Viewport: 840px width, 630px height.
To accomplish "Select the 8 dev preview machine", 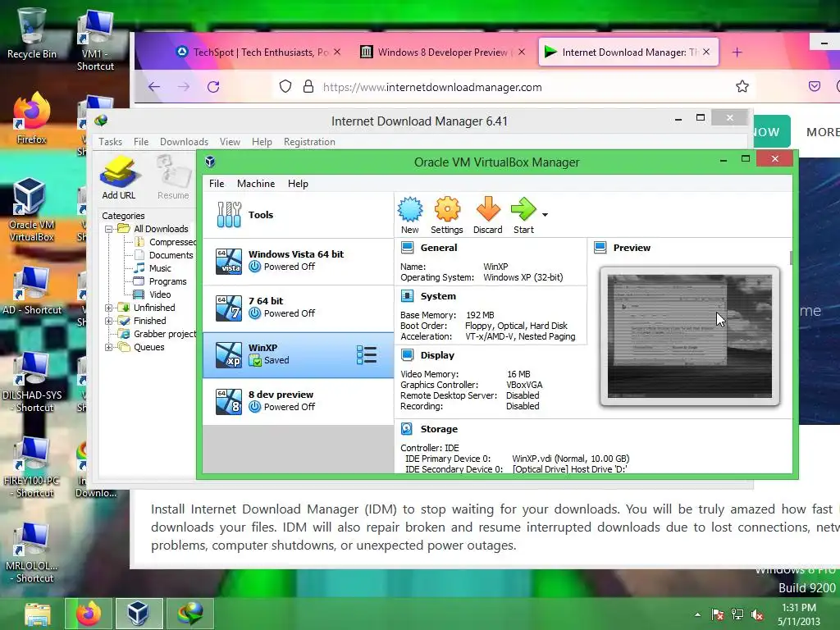I will tap(299, 401).
